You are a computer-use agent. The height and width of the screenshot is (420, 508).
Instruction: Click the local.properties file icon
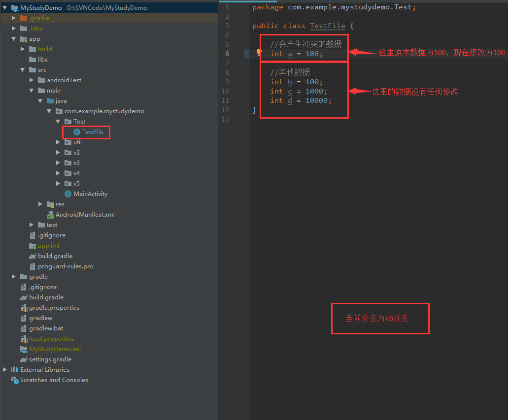click(24, 339)
